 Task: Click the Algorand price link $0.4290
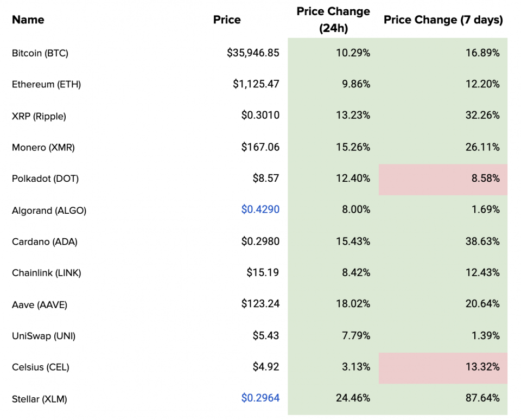260,210
